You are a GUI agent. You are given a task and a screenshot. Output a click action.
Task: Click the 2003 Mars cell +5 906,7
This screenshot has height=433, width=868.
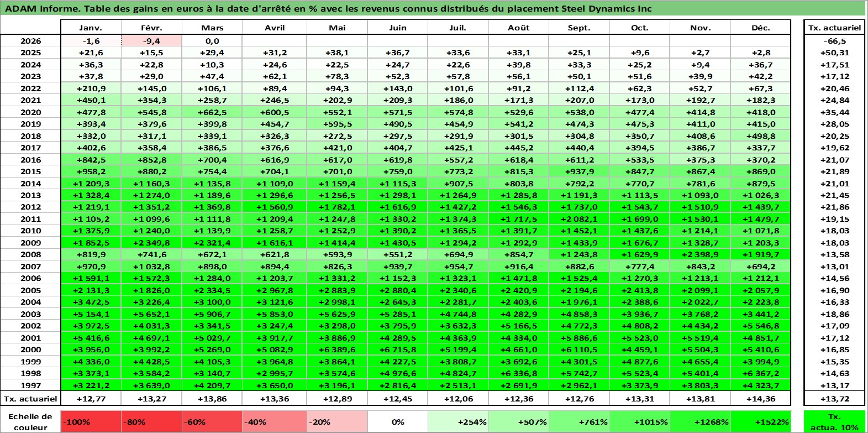(x=212, y=314)
